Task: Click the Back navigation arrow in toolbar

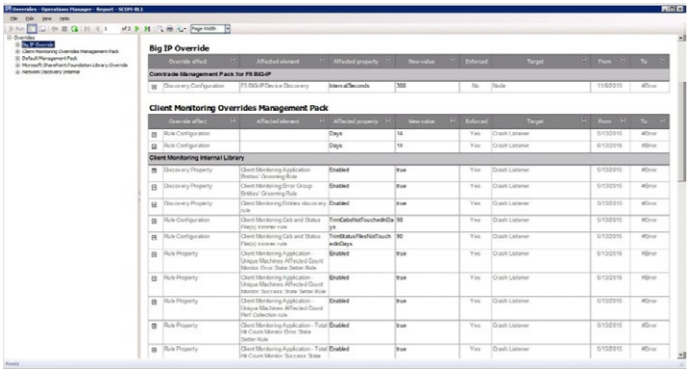Action: pyautogui.click(x=54, y=29)
